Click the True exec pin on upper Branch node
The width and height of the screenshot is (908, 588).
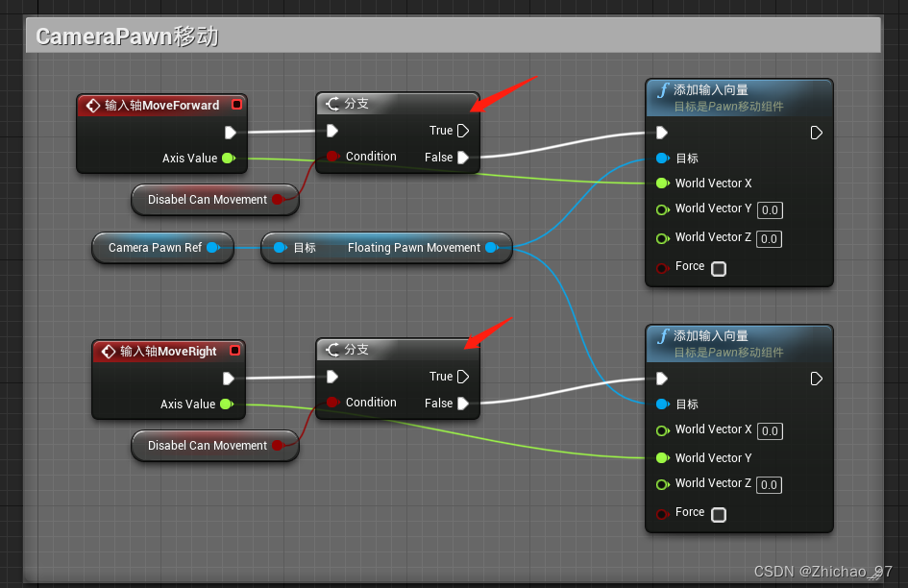(x=461, y=130)
